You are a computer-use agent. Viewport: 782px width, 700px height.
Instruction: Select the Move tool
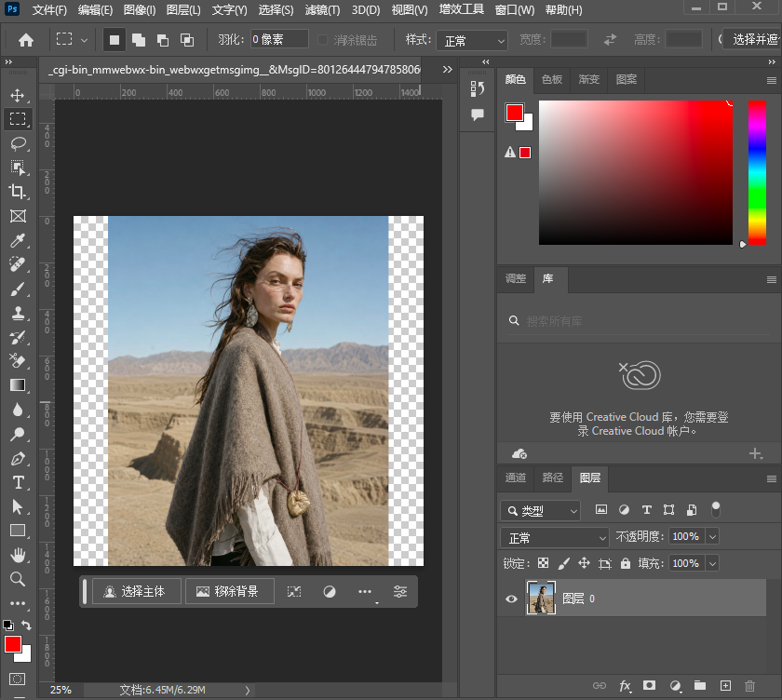(x=18, y=95)
